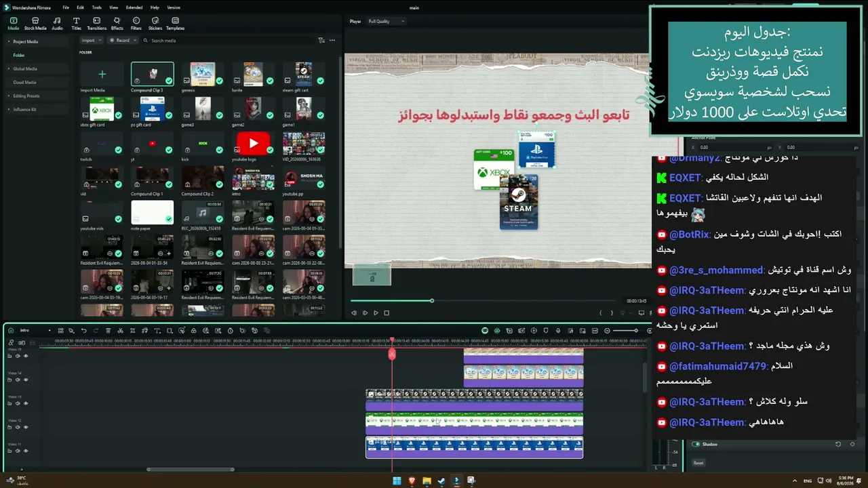Image resolution: width=868 pixels, height=488 pixels.
Task: Switch to the Audio tab
Action: tap(57, 24)
